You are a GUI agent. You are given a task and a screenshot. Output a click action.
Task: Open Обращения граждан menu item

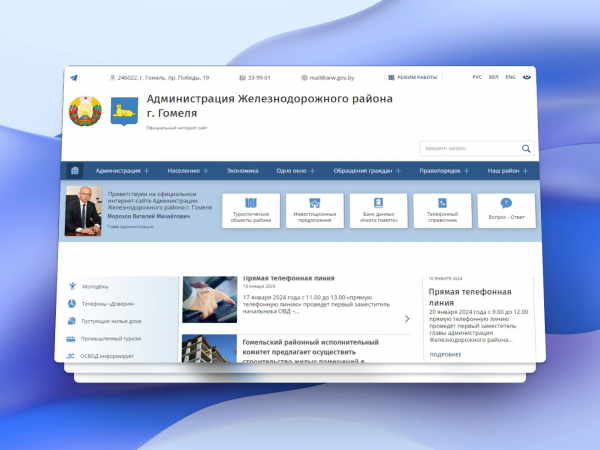pyautogui.click(x=363, y=171)
